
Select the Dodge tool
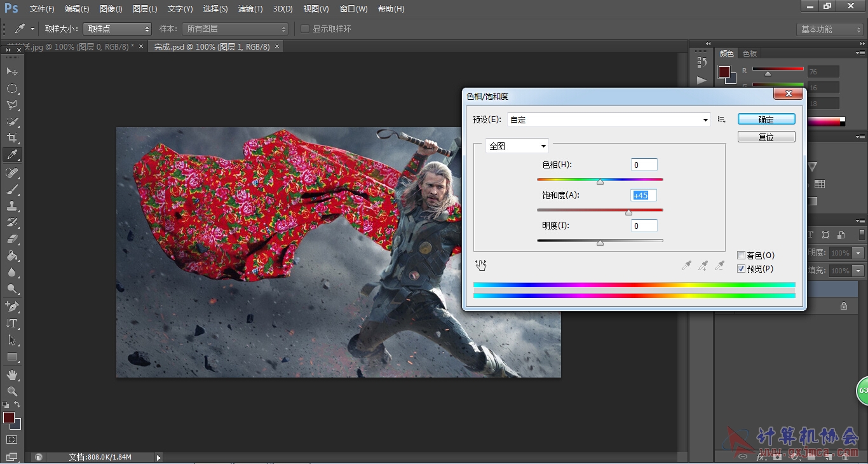coord(11,289)
